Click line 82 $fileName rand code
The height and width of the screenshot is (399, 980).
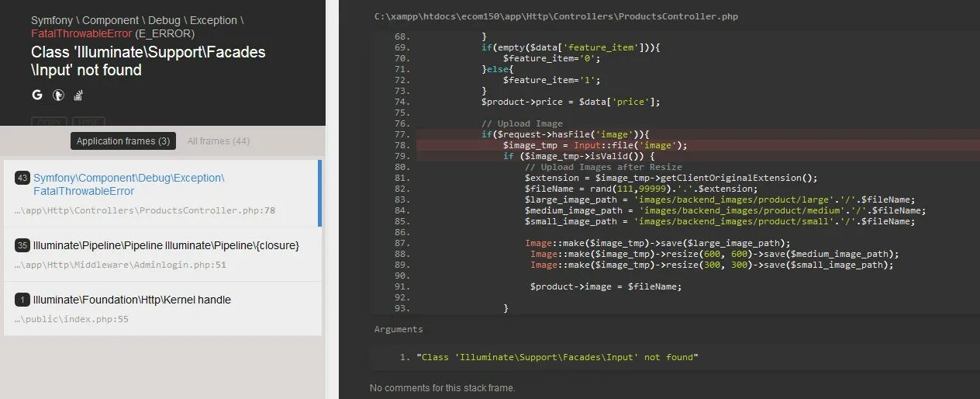click(641, 189)
